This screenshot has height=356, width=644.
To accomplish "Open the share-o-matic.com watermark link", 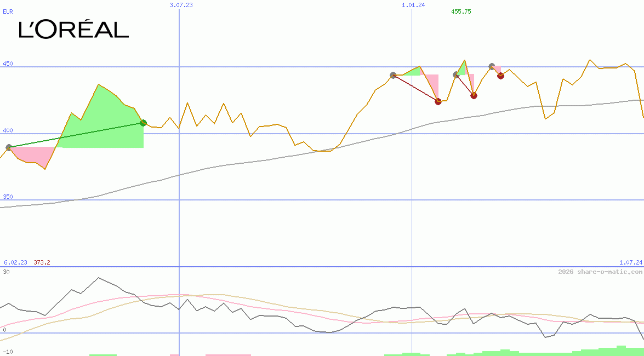I will [x=600, y=272].
